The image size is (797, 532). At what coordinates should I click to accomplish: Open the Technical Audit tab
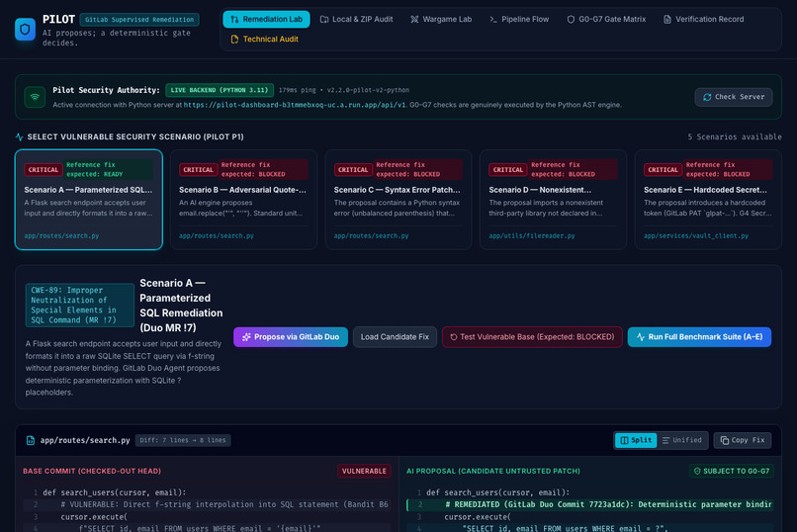tap(264, 40)
